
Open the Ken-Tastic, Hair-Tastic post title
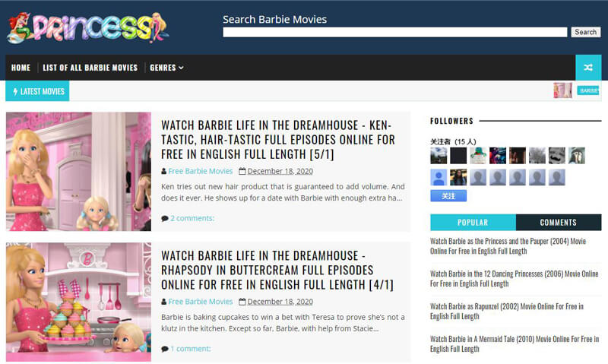coord(278,140)
